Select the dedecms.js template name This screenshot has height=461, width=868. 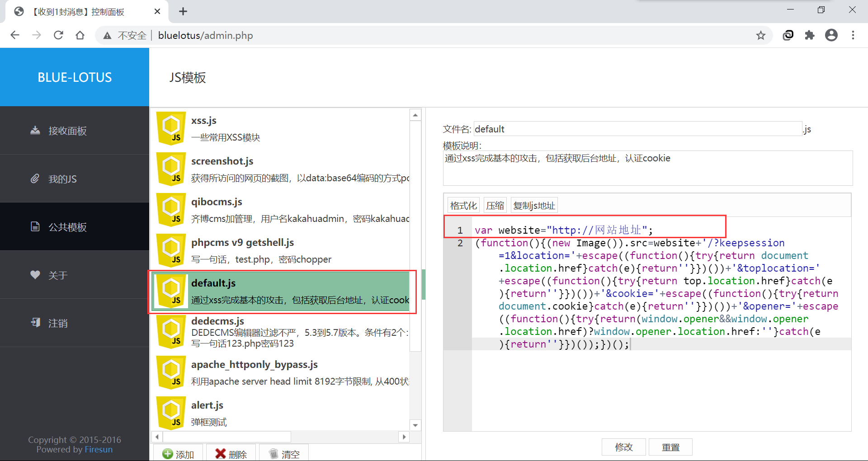pos(217,321)
